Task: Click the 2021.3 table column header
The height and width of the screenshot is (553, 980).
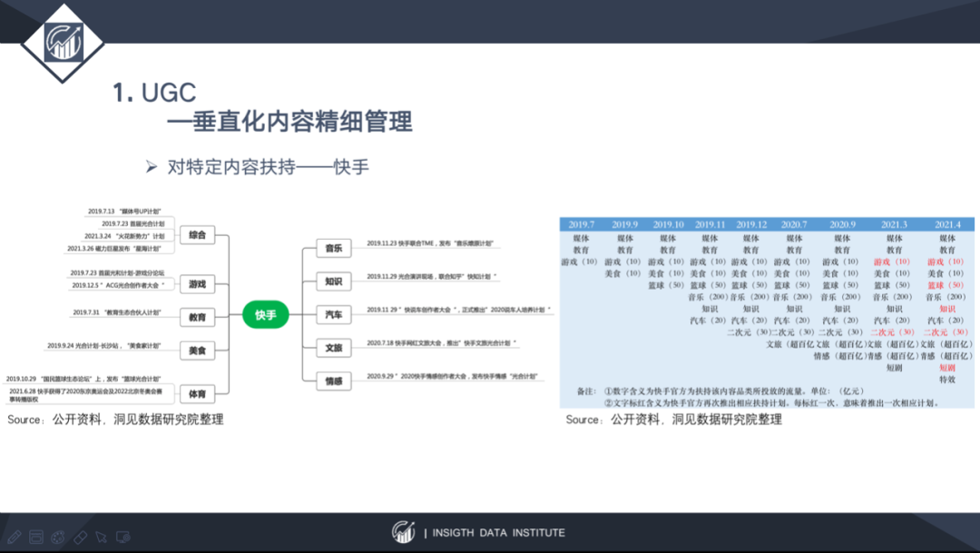Action: click(x=895, y=224)
